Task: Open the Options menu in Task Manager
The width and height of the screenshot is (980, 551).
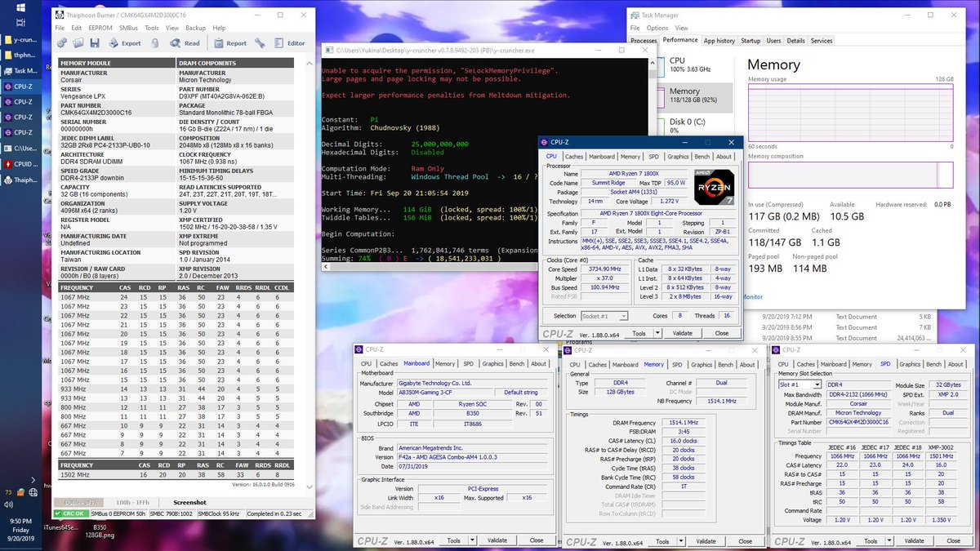Action: click(657, 28)
